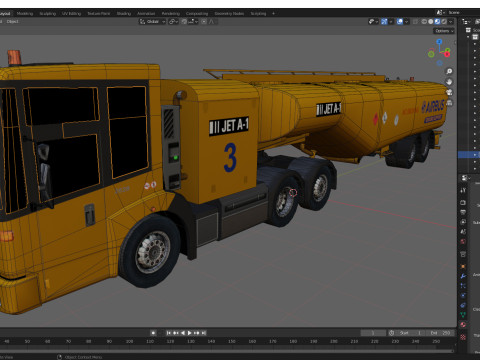This screenshot has width=480, height=360.
Task: Open the Object Data green triangle tab
Action: tap(463, 315)
